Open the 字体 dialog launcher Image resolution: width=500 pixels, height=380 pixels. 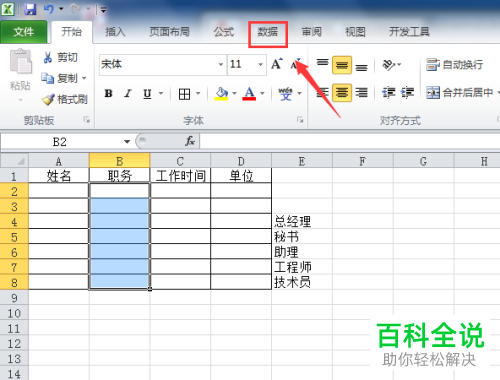[x=300, y=120]
